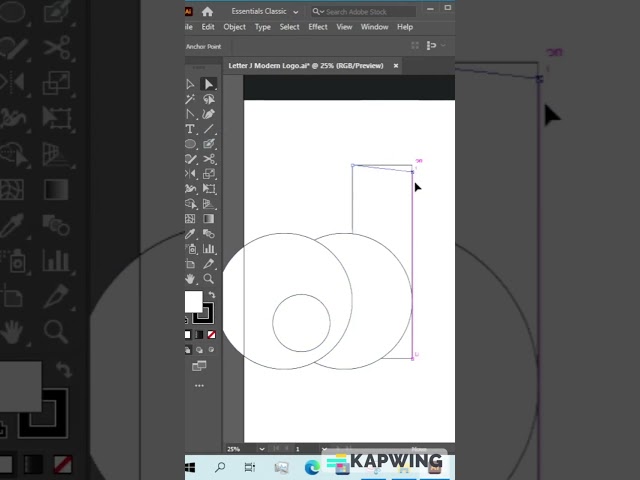Open the zoom level dropdown arrow
Viewport: 640px width, 480px height.
262,449
